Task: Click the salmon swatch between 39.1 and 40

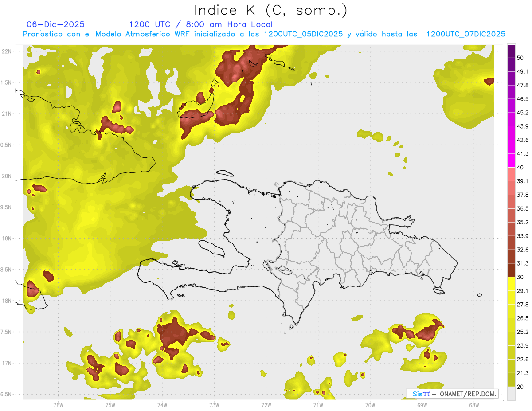Action: pos(511,174)
